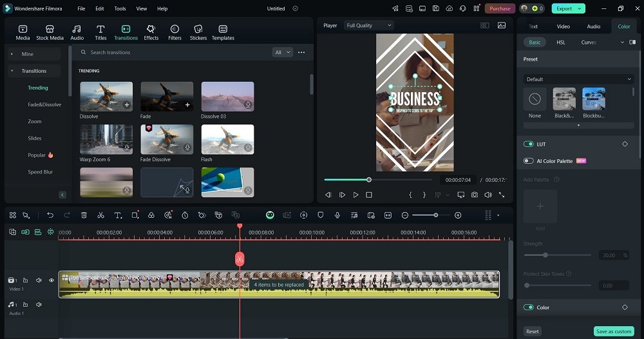Image resolution: width=644 pixels, height=339 pixels.
Task: Expand more color tabs chevron next to Curves
Action: coord(622,43)
